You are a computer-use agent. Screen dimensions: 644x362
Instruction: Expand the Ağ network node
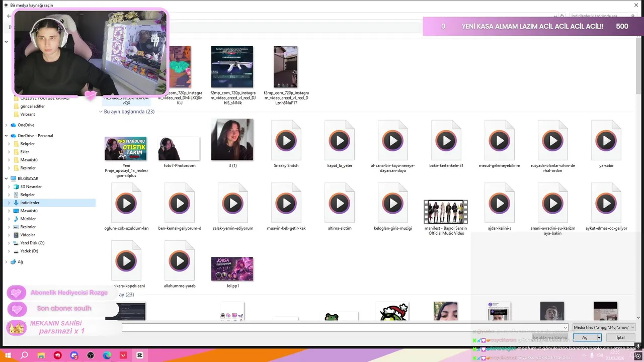click(6, 262)
